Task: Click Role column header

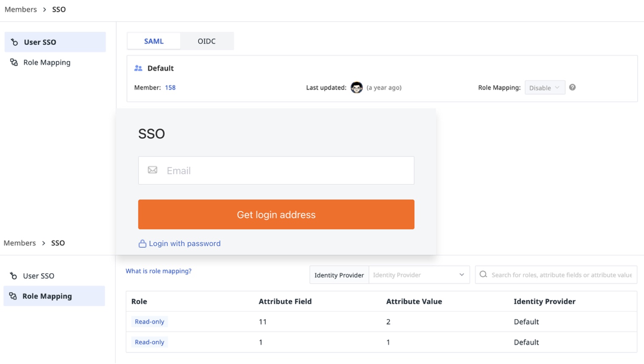Action: 139,301
